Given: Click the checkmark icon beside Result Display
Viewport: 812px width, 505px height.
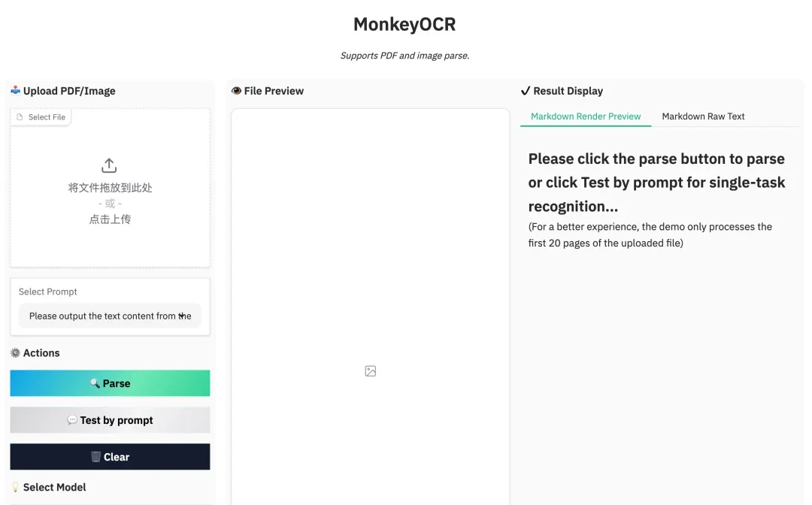Looking at the screenshot, I should click(x=526, y=90).
